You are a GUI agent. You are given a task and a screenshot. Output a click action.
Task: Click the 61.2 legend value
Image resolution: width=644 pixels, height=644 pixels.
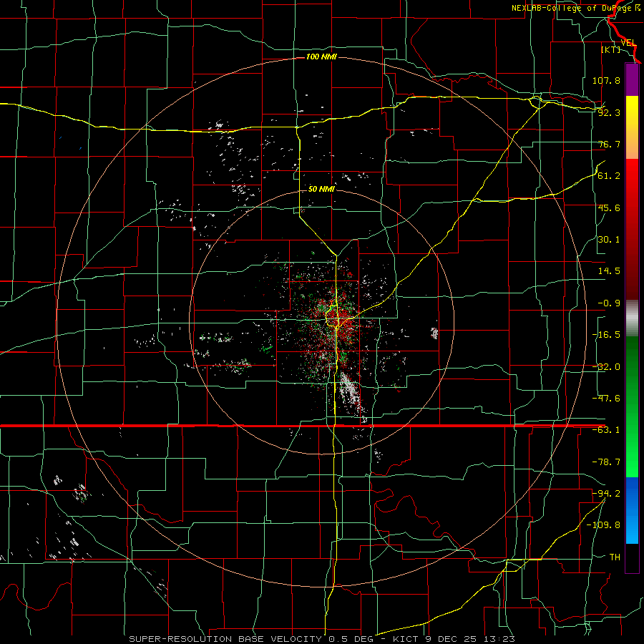[x=609, y=176]
